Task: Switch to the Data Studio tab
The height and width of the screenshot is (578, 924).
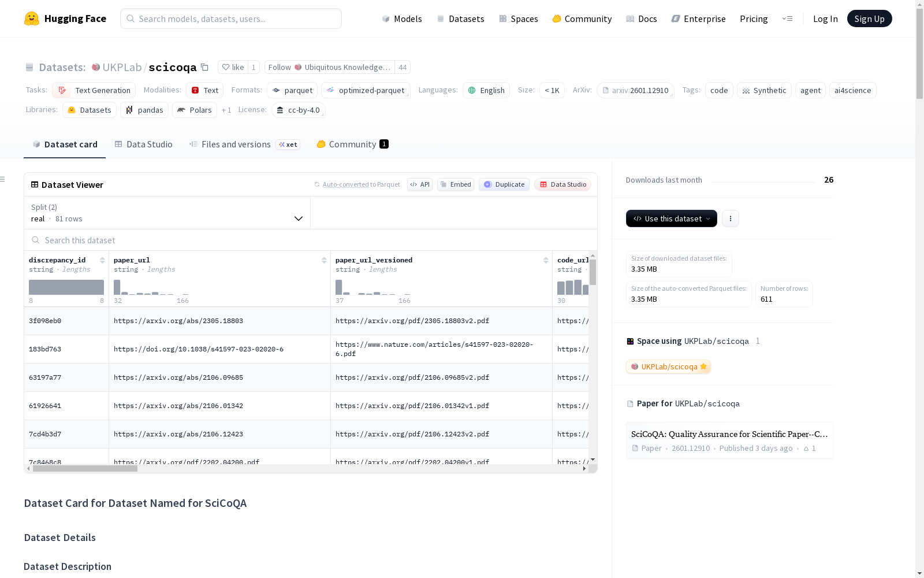Action: click(144, 144)
